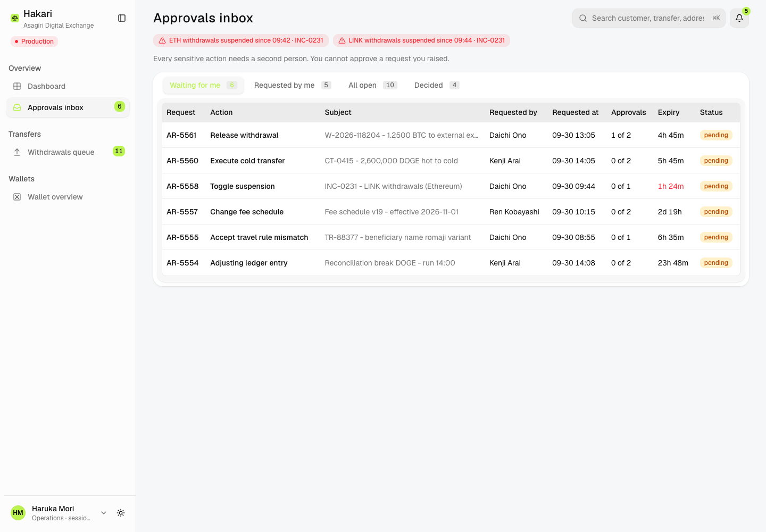Viewport: 766px width, 532px height.
Task: Click the red 1h 24m expiry
Action: pos(671,186)
